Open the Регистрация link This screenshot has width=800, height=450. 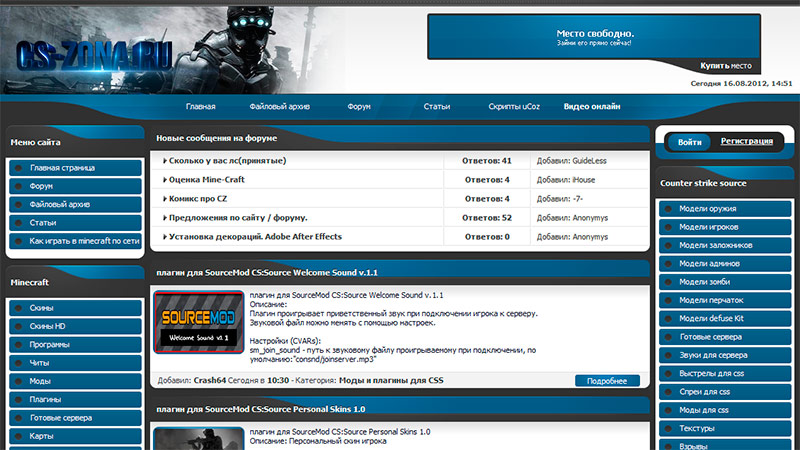746,141
